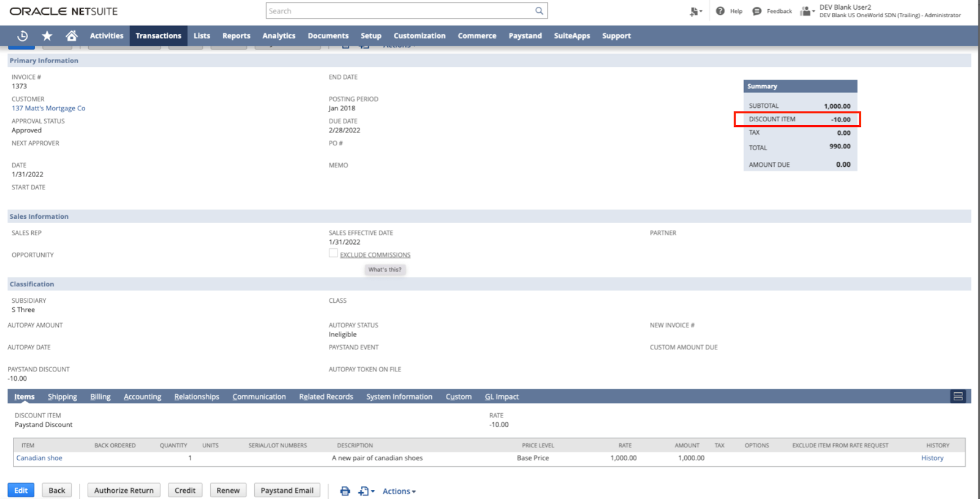Click the Paystand Discount item text
Screen dimensions: 980x499
(x=43, y=424)
